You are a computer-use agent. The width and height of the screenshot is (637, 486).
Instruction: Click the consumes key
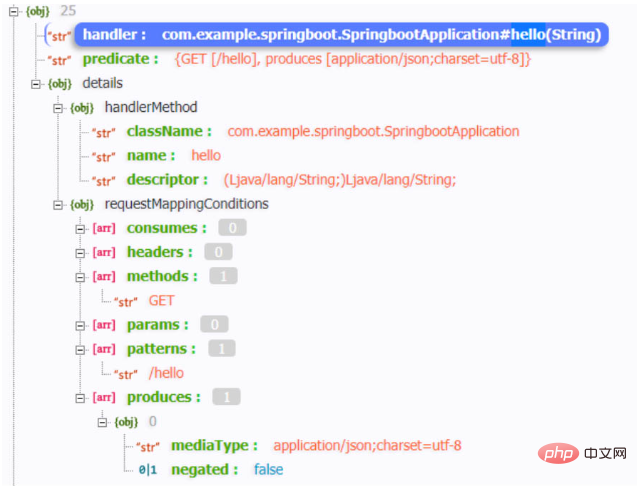click(167, 228)
